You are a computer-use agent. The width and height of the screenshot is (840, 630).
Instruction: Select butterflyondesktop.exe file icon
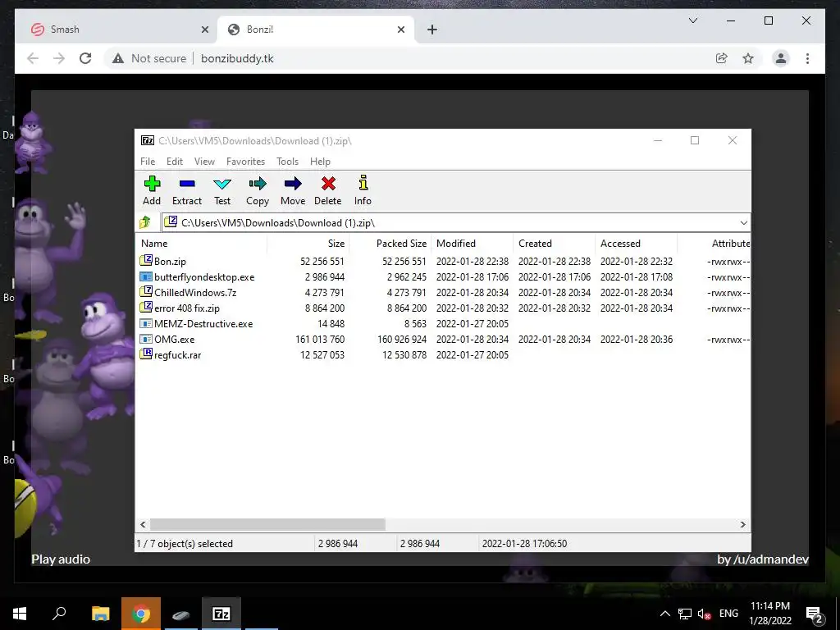click(x=146, y=277)
